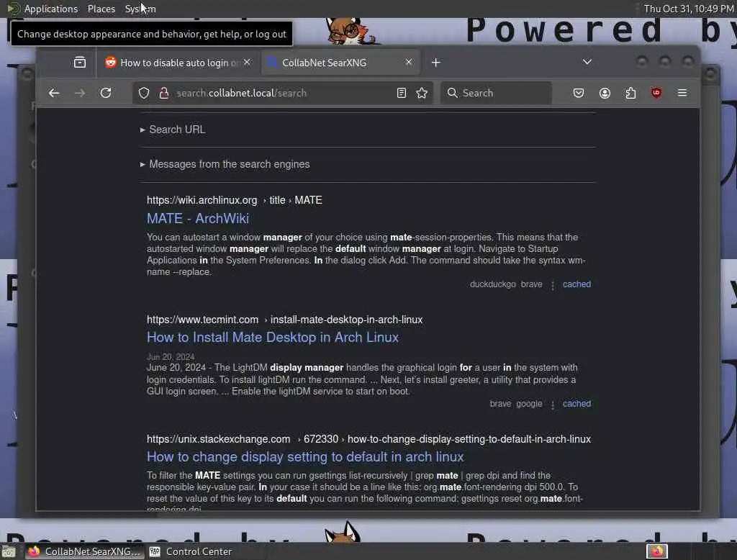The image size is (737, 560).
Task: Click the forward navigation arrow
Action: point(80,93)
